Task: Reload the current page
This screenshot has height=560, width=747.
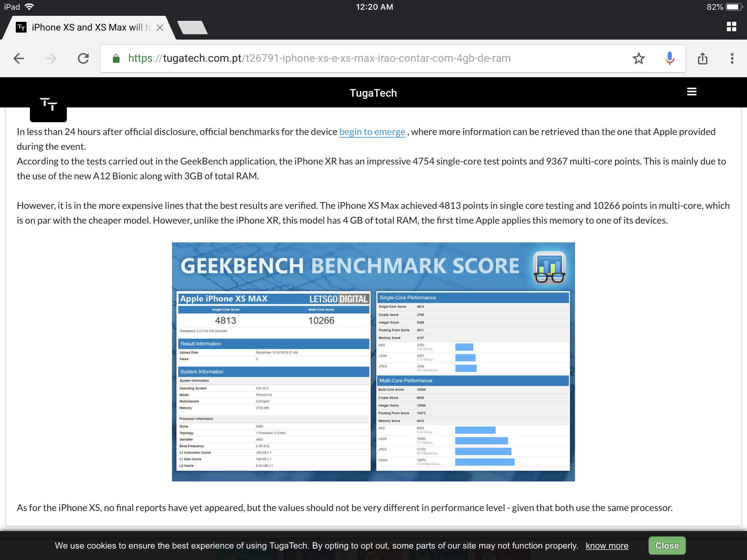Action: click(x=83, y=58)
